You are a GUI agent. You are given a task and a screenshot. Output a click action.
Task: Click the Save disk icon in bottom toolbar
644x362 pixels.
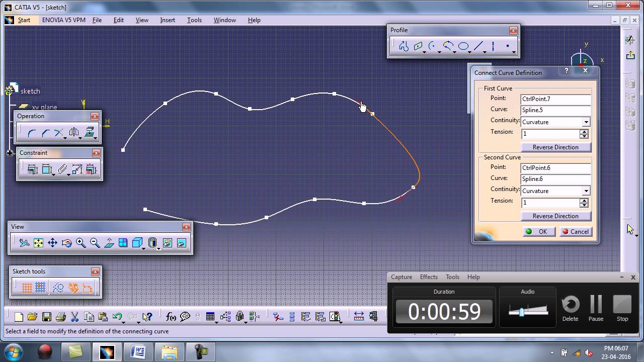click(x=47, y=317)
